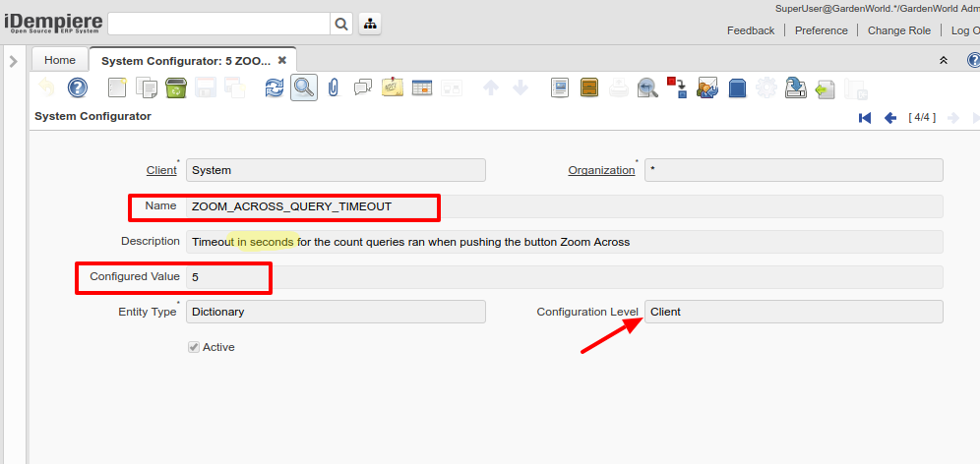Close the System Configurator tab

(282, 60)
